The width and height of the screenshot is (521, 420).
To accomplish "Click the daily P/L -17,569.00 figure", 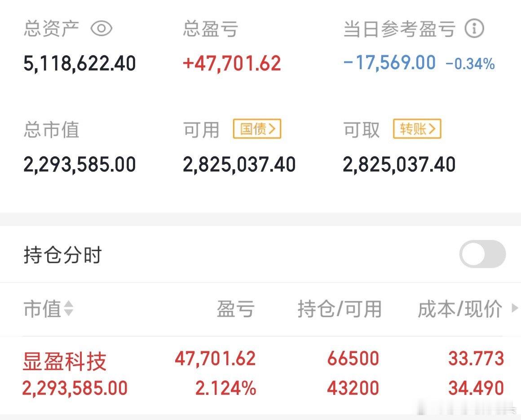I will (x=389, y=62).
